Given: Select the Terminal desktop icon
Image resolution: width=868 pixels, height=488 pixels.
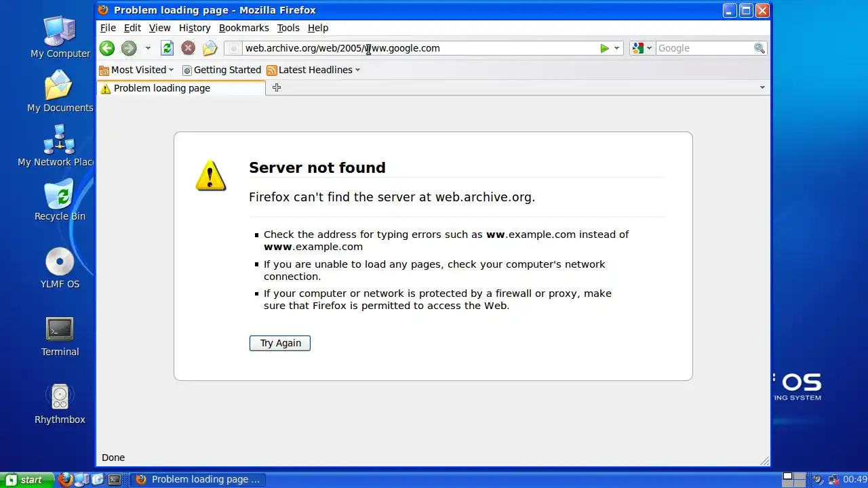Looking at the screenshot, I should point(60,337).
